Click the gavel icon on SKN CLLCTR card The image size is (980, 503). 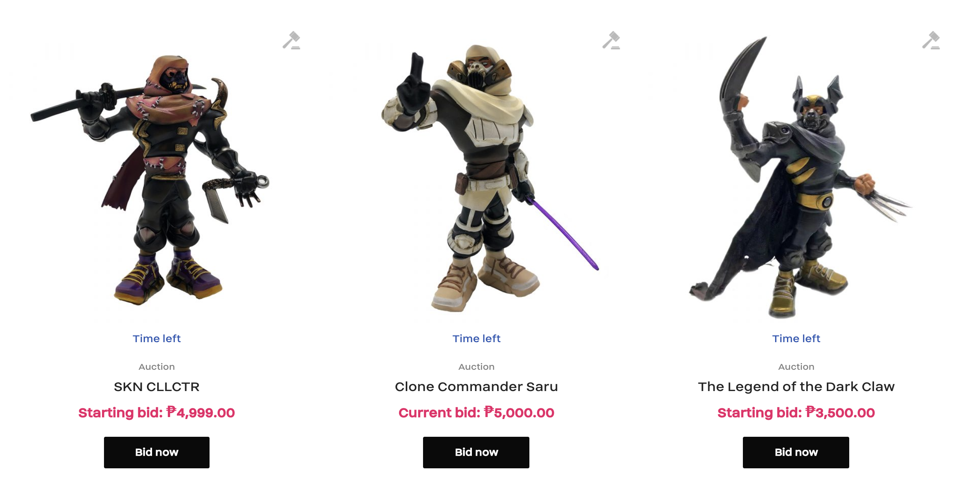pos(291,40)
